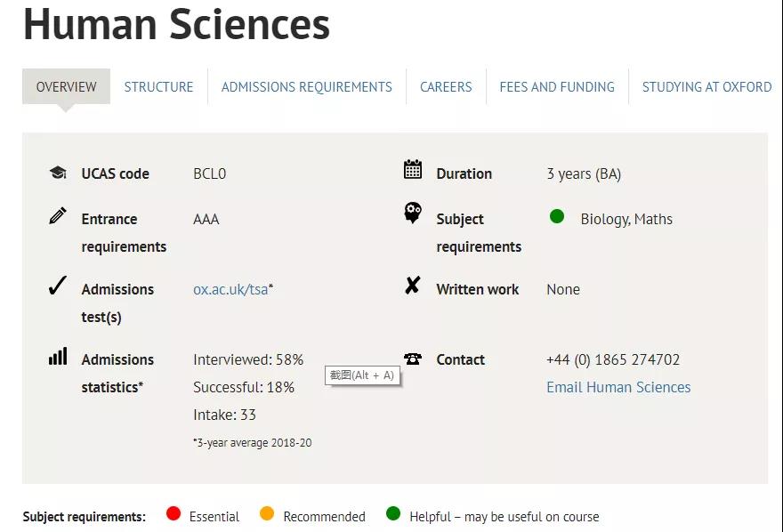The width and height of the screenshot is (783, 532).
Task: Click the telephone icon next to Contact
Action: (413, 359)
